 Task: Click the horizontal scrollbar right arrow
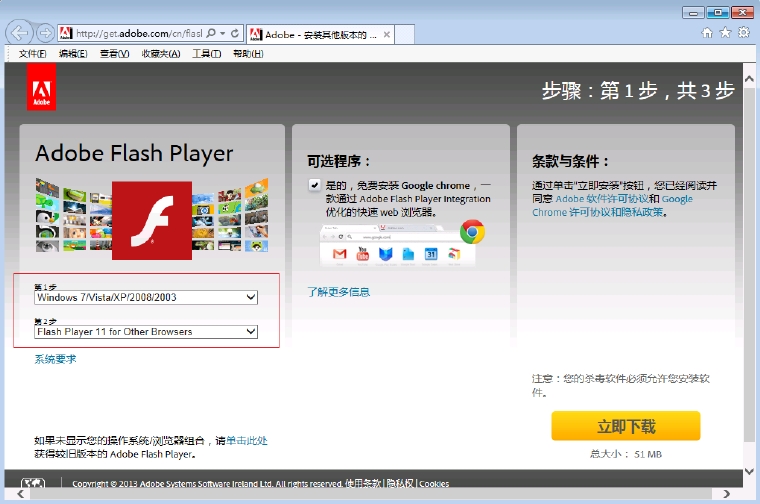point(726,494)
